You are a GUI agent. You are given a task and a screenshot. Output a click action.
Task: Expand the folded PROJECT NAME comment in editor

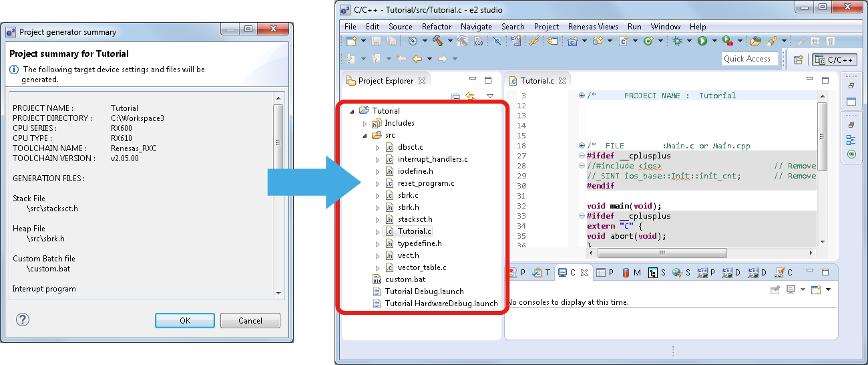582,96
